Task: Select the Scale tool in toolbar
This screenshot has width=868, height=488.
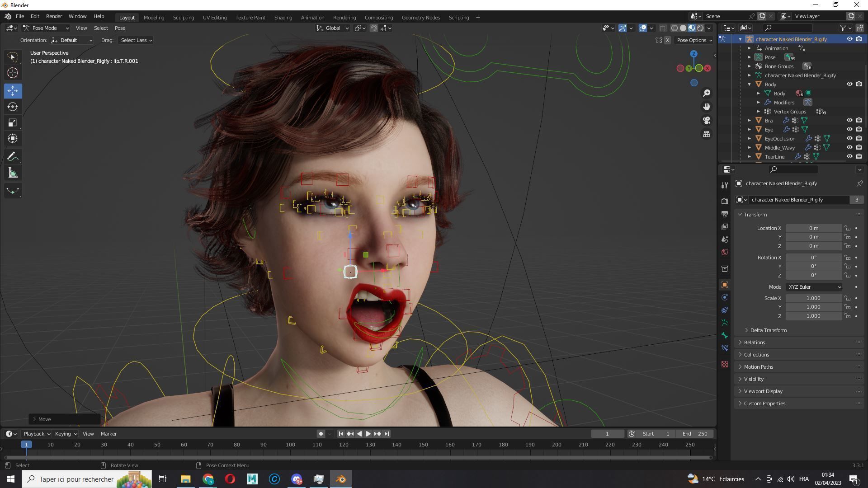Action: pyautogui.click(x=13, y=123)
